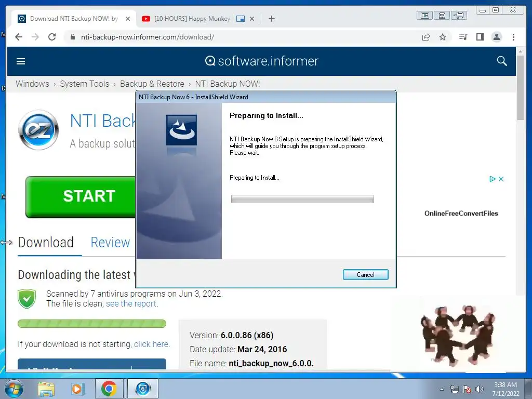Screen dimensions: 532x399
Task: Click the third remote session toolbar icon
Action: pyautogui.click(x=459, y=15)
